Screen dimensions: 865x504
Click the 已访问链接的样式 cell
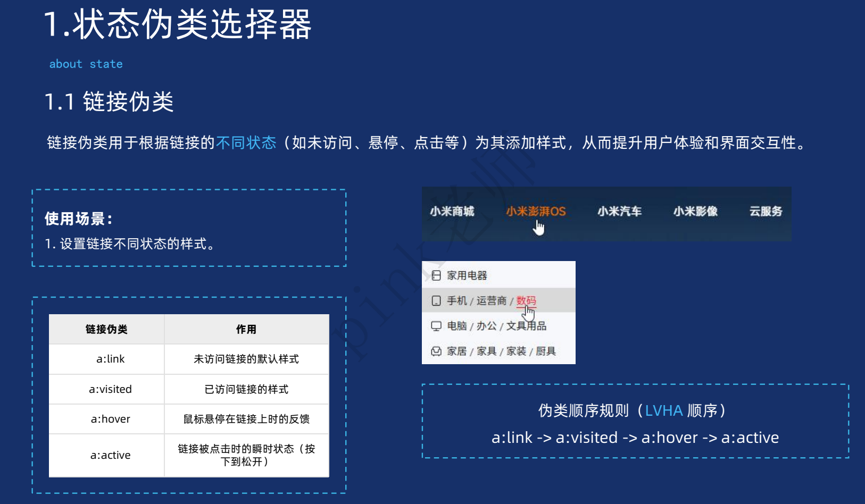tap(247, 389)
